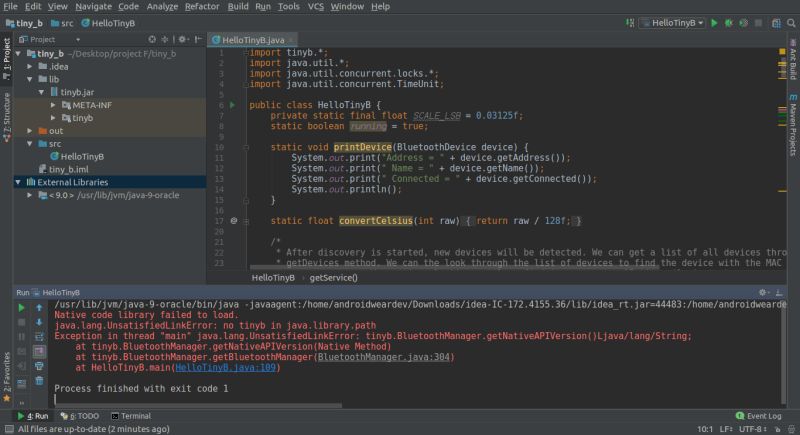Click status bar tool windows quick-access icon
Screen dimensions: 800x435
[x=9, y=429]
